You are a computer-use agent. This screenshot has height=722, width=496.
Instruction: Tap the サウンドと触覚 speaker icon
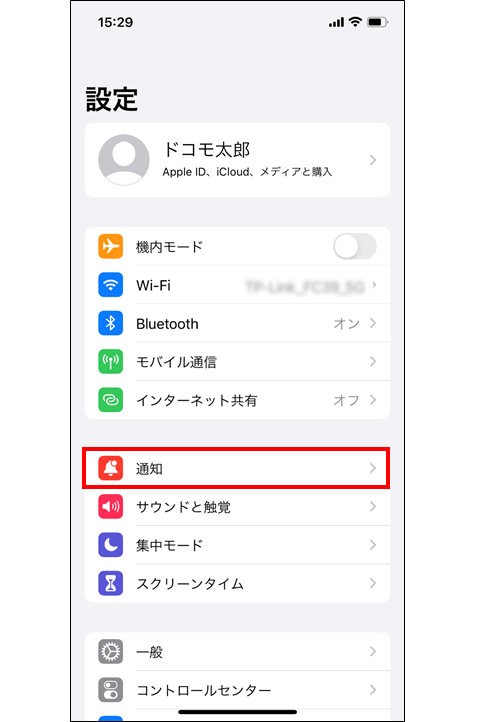click(x=111, y=507)
